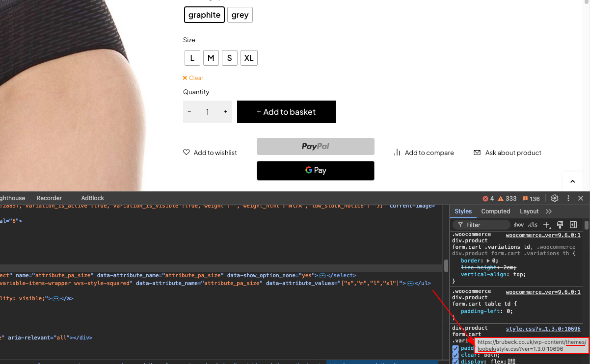This screenshot has height=364, width=590.
Task: Click the Add to basket button
Action: coord(286,112)
